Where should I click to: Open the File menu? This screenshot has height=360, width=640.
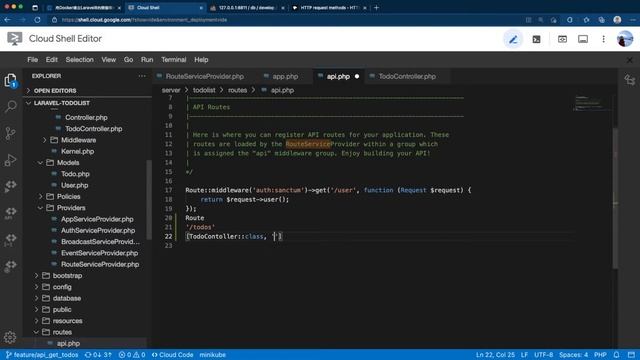[32, 60]
